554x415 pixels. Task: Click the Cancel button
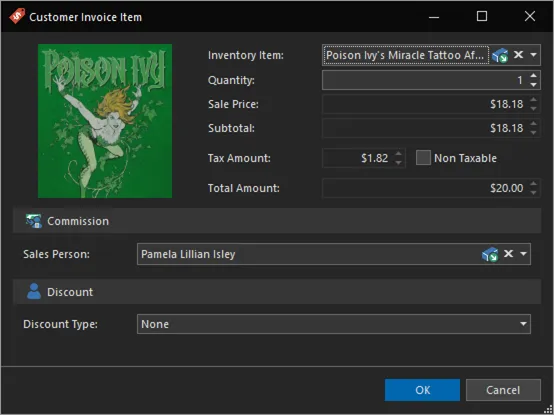tap(503, 390)
